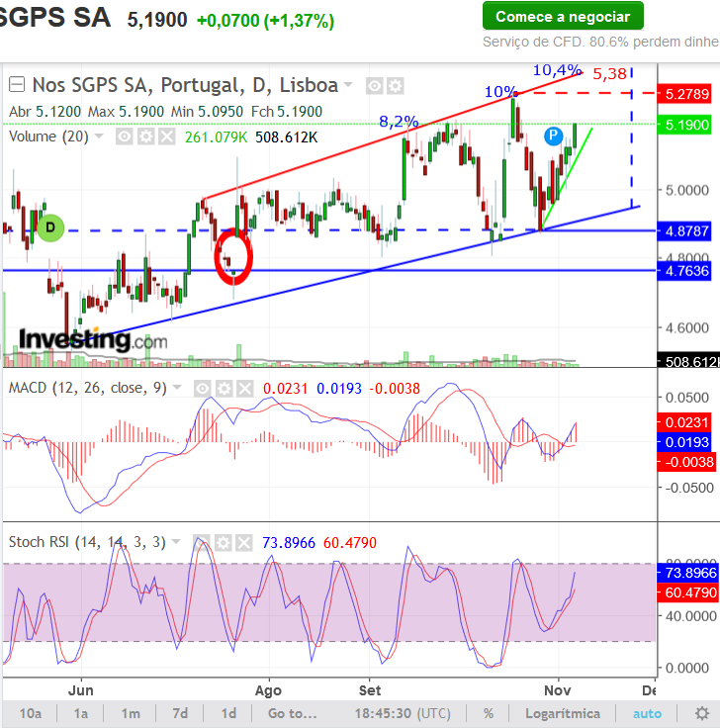Click the Serviço de CFD disclaimer text
This screenshot has height=728, width=720.
tap(600, 42)
